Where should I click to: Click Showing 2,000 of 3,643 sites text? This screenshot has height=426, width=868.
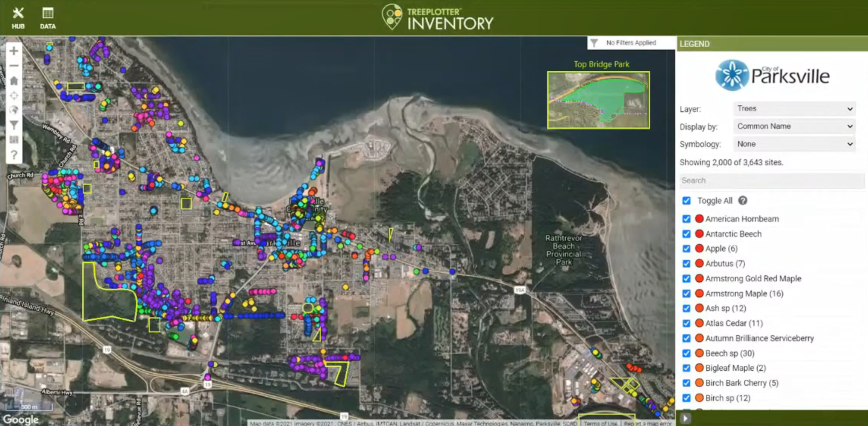[x=731, y=162]
